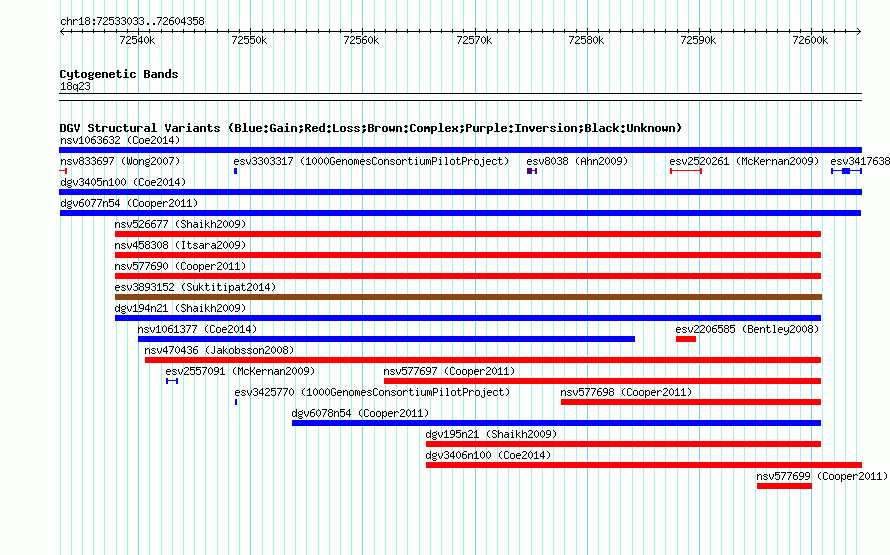Click the dgv3406n100 (Coe2014) label
The width and height of the screenshot is (890, 555).
pos(488,455)
